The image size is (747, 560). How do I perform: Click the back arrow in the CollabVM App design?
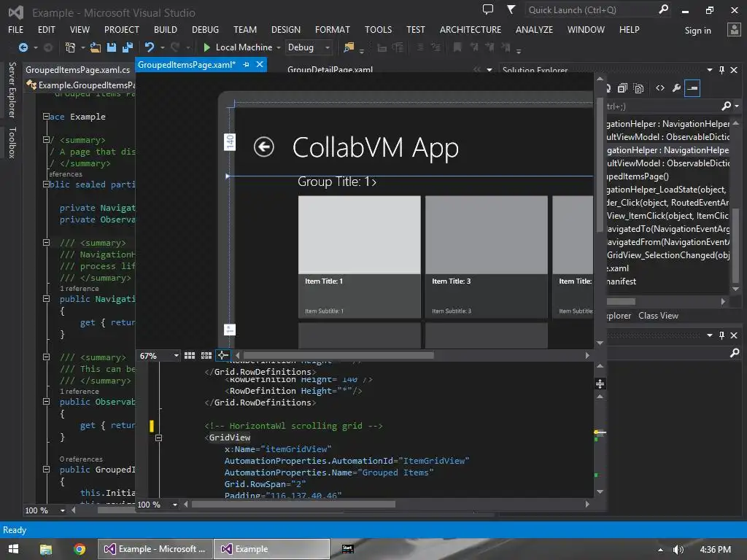263,147
